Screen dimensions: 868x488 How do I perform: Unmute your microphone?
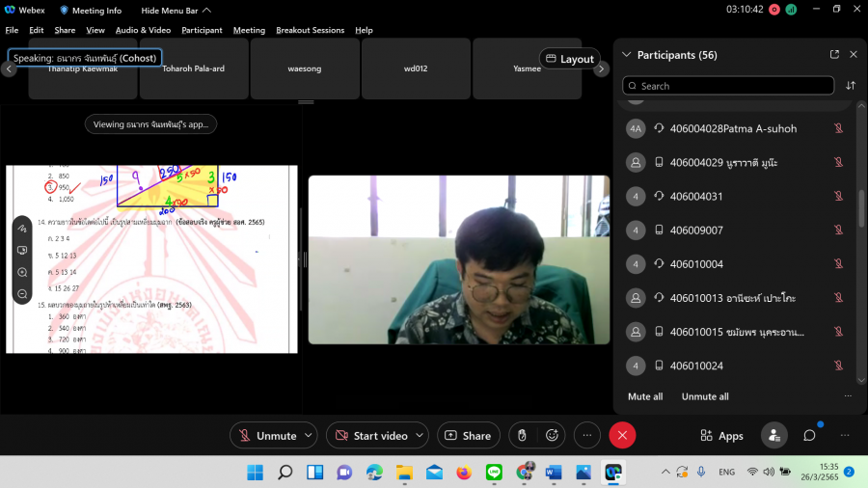[x=267, y=436]
